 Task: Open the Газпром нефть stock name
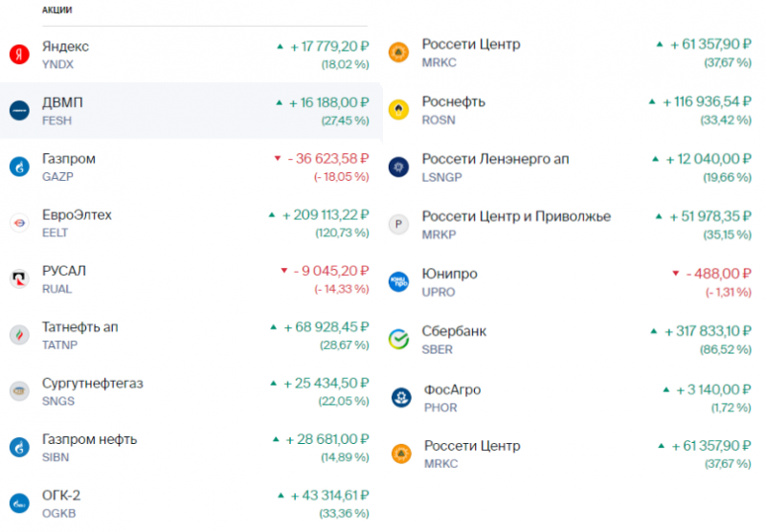pyautogui.click(x=89, y=439)
